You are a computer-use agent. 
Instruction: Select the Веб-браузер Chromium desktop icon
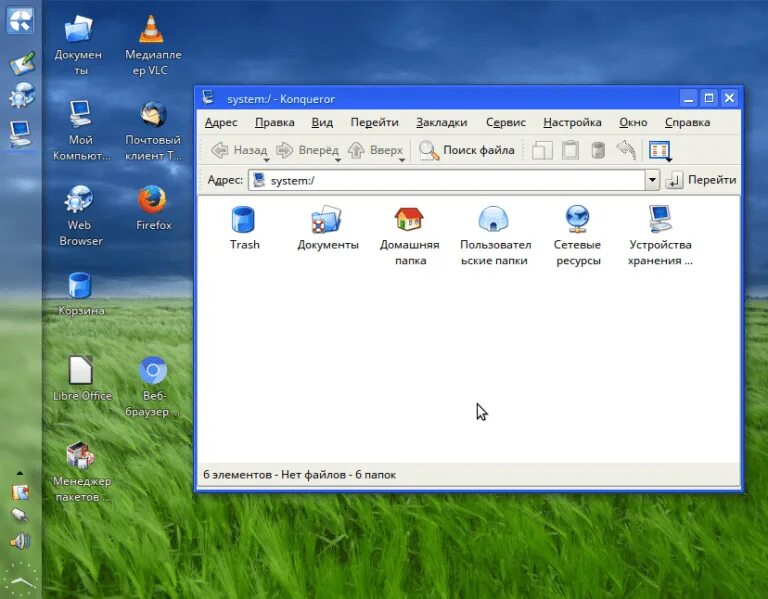click(152, 386)
